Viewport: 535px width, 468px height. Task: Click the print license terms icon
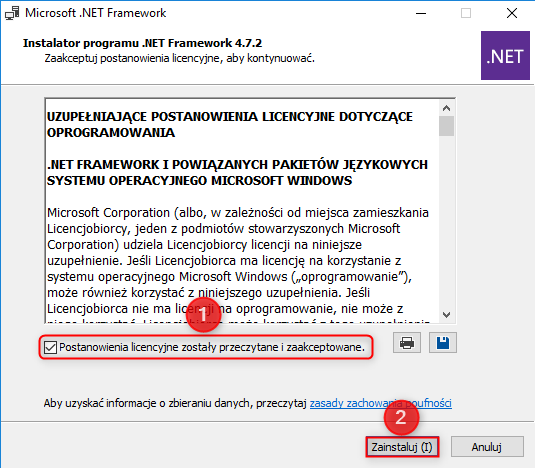pyautogui.click(x=407, y=342)
